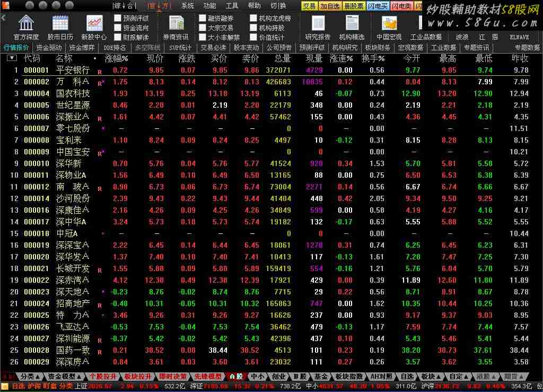Open the 帮助 menu

(x=254, y=5)
